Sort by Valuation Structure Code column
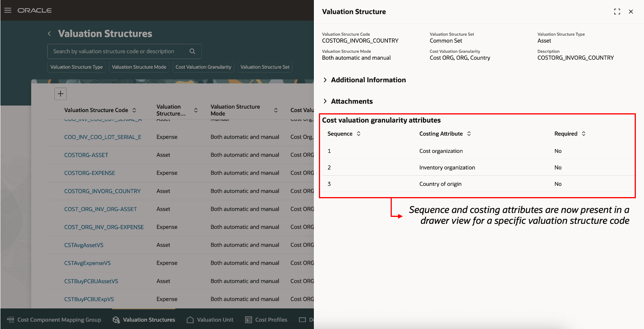644x329 pixels. pos(134,110)
